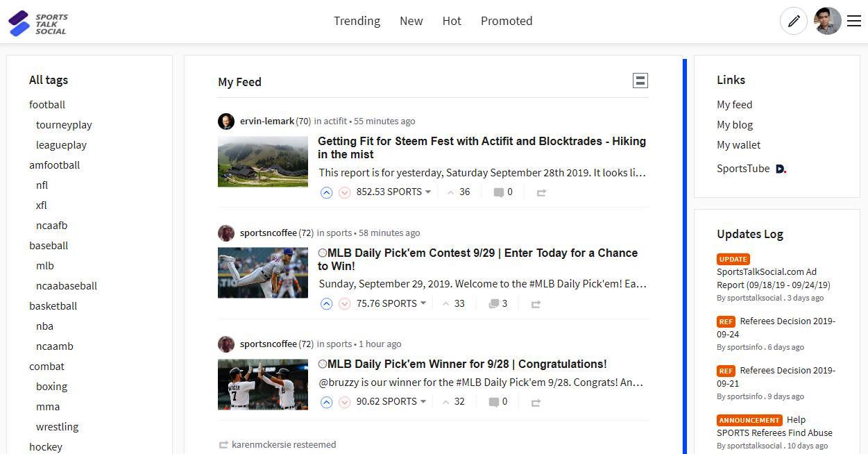Downvote the MLB Daily Pick'em Contest post

(344, 304)
